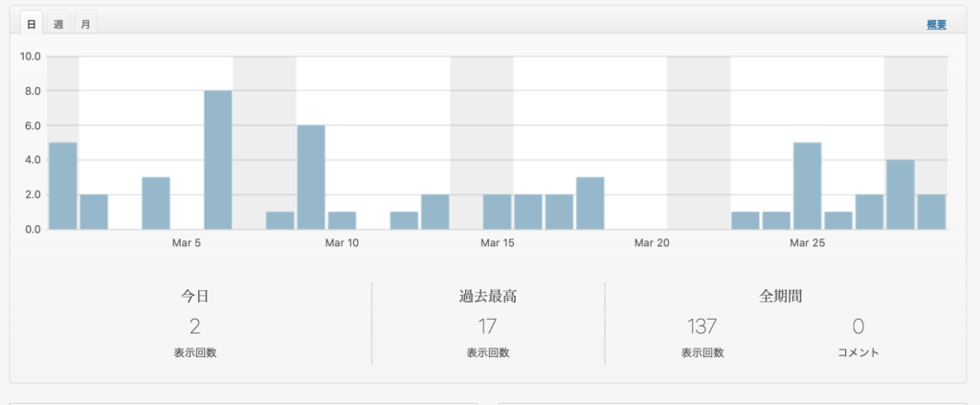Switch to the 週 (weekly) tab

58,23
